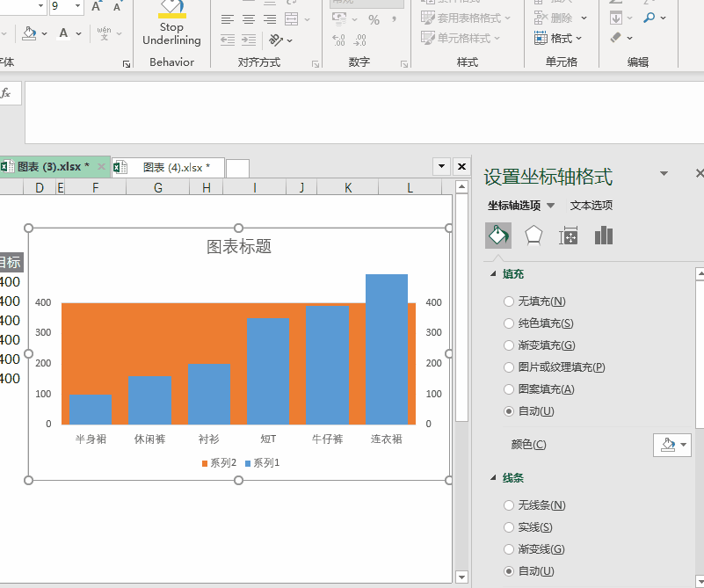
Task: Click the percent style icon
Action: tap(374, 19)
